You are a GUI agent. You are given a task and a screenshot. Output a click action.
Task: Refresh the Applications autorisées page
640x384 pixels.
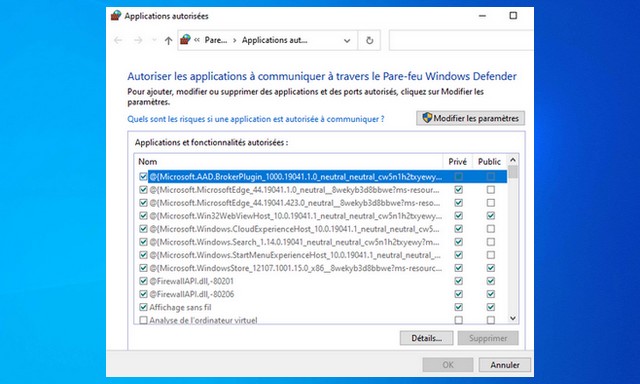pyautogui.click(x=369, y=40)
